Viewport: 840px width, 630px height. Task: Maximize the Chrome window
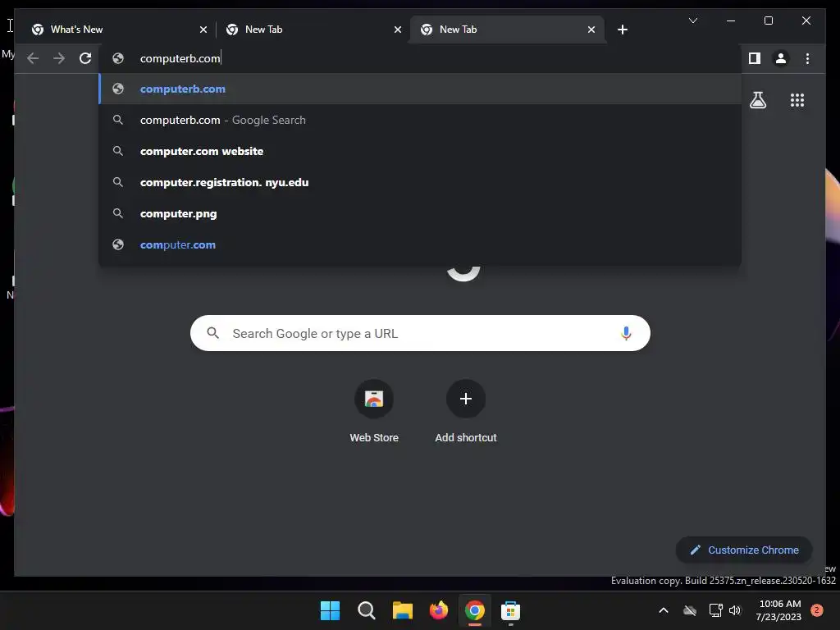(768, 21)
